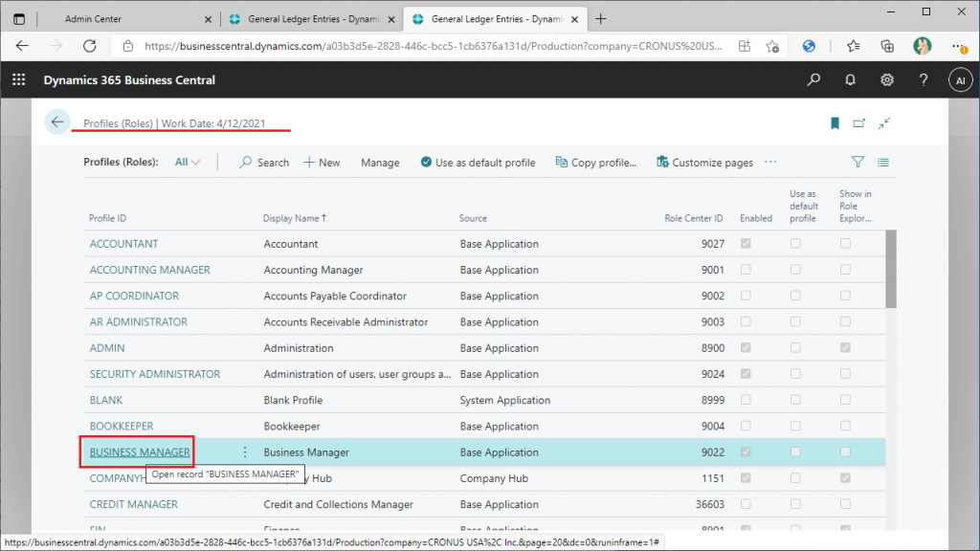Open row options for BUSINESS MANAGER
The width and height of the screenshot is (980, 551).
coord(245,452)
